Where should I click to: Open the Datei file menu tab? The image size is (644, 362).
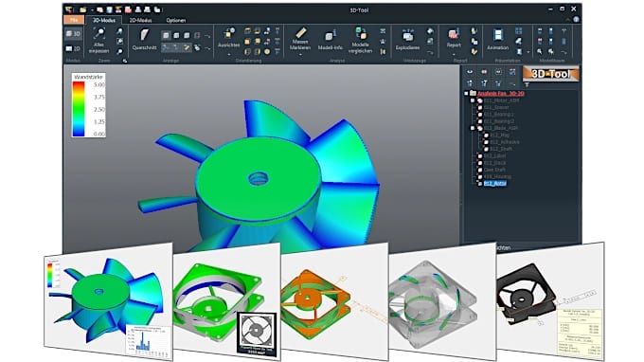74,20
